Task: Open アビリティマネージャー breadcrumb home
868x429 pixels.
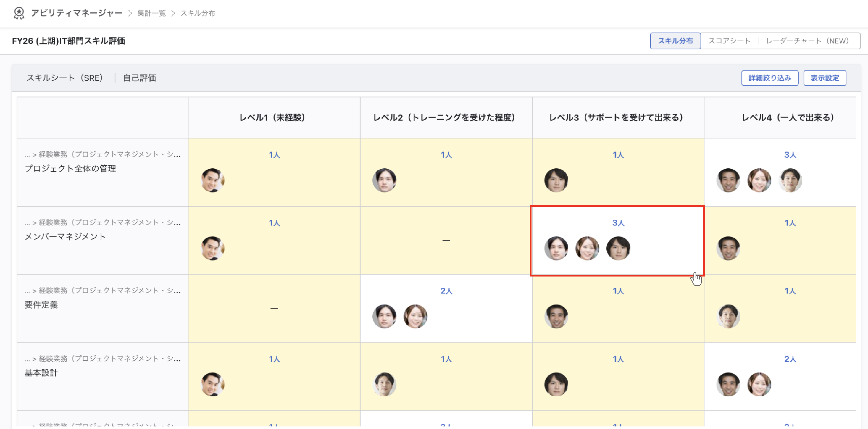Action: [77, 13]
